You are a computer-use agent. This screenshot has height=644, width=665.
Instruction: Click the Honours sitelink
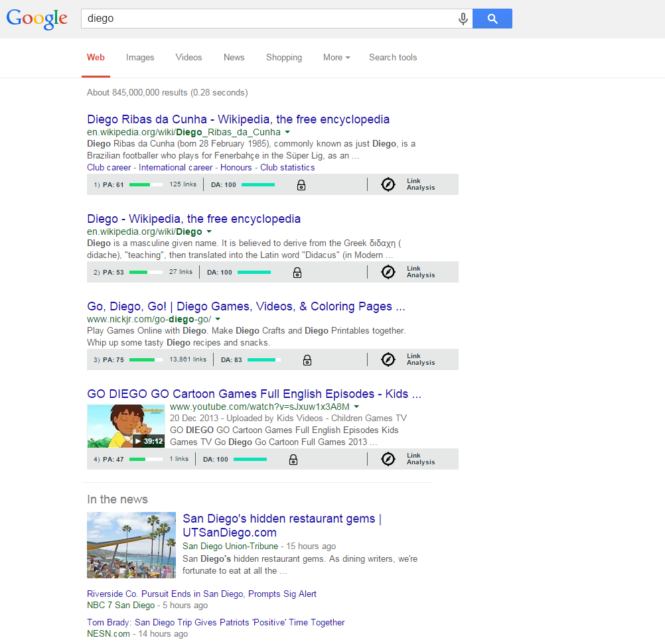pyautogui.click(x=236, y=167)
